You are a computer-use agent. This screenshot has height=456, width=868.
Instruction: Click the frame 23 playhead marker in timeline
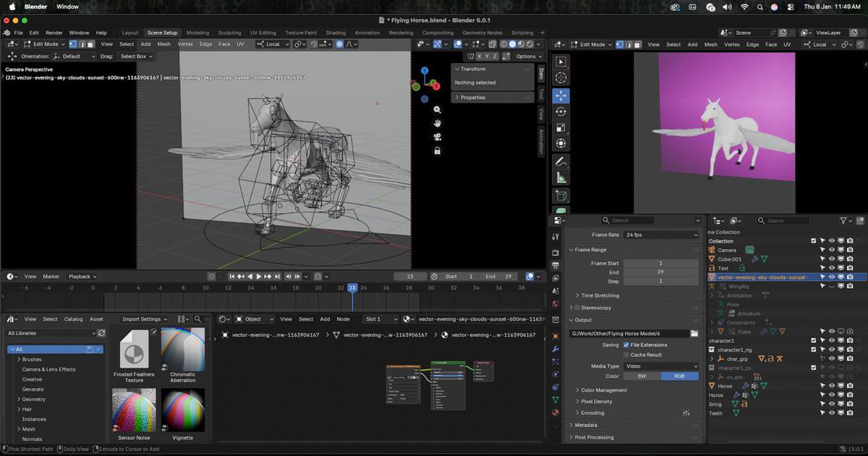pos(352,287)
